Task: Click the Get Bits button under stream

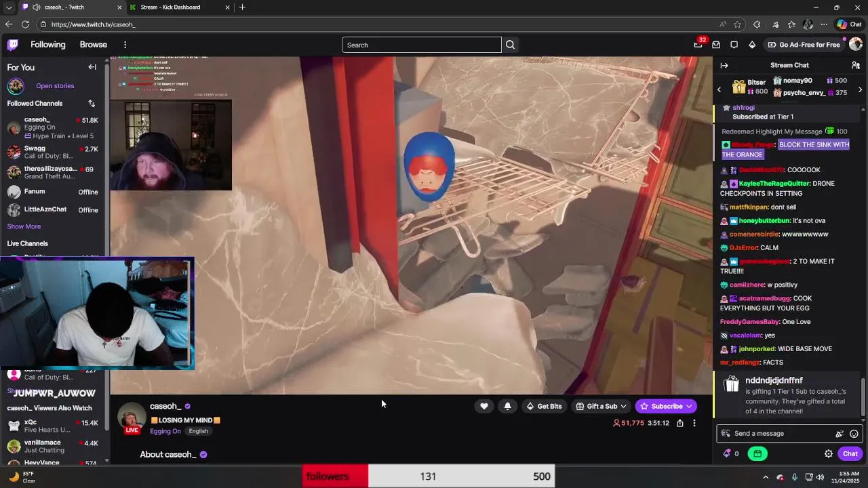Action: coord(544,406)
